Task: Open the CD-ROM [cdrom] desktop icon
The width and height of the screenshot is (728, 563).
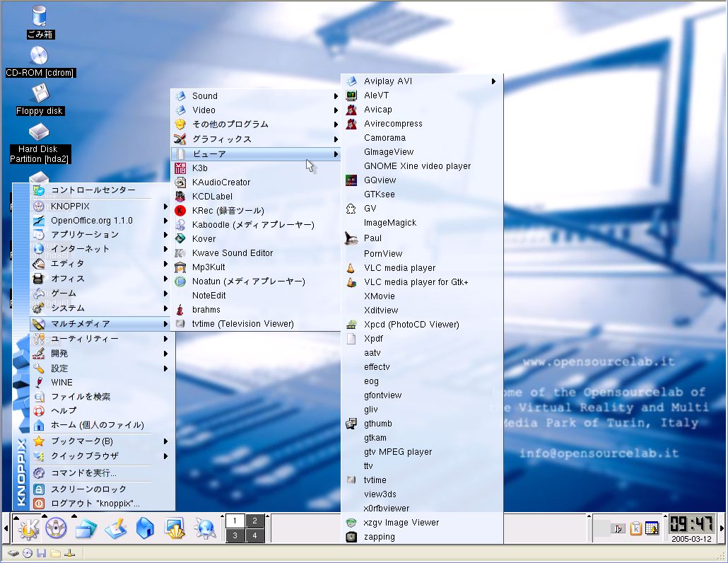Action: pyautogui.click(x=40, y=62)
